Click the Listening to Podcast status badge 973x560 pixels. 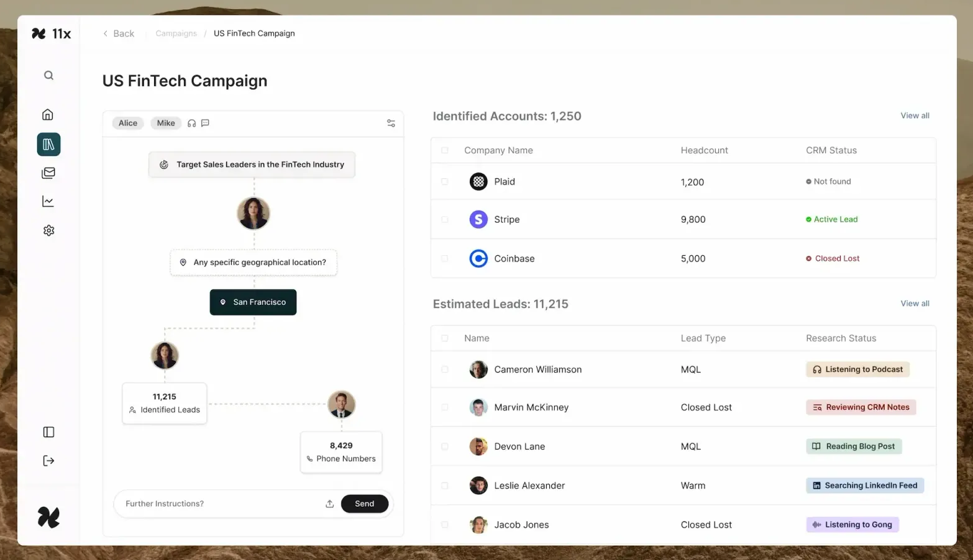[857, 369]
